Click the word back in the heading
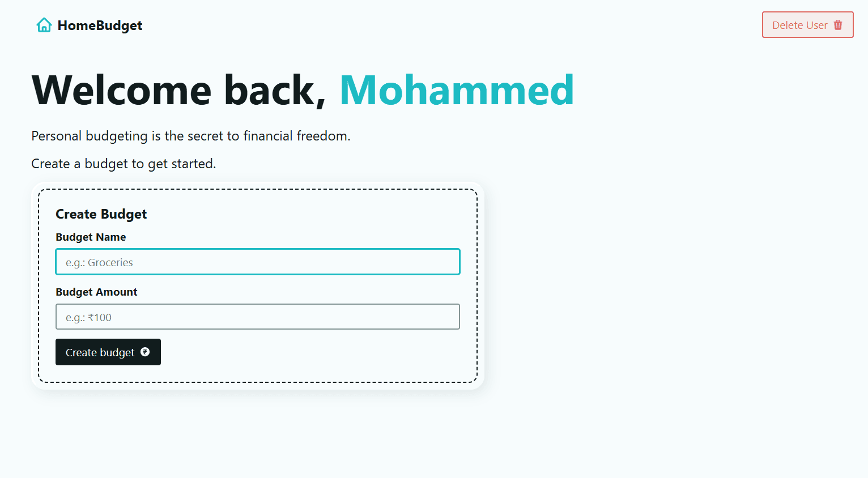The image size is (868, 478). 275,90
